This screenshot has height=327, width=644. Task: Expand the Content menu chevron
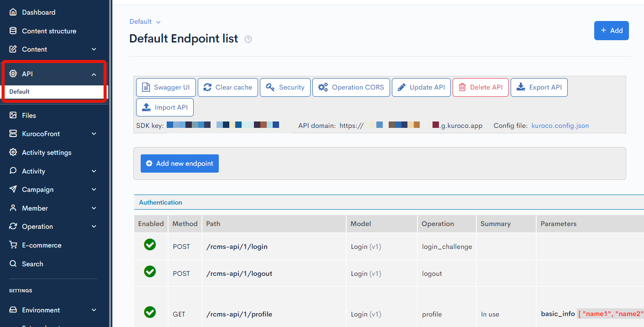click(x=94, y=49)
